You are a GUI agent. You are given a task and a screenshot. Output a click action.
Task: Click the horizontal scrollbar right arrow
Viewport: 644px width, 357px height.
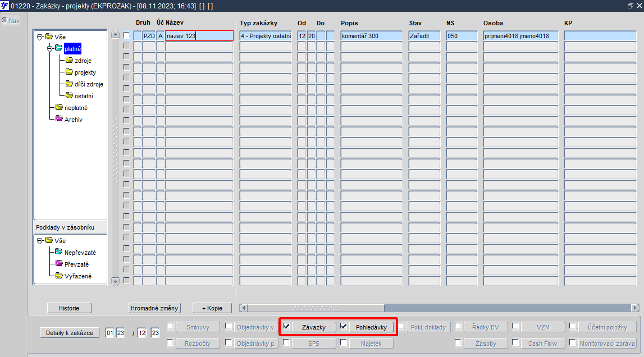click(635, 308)
